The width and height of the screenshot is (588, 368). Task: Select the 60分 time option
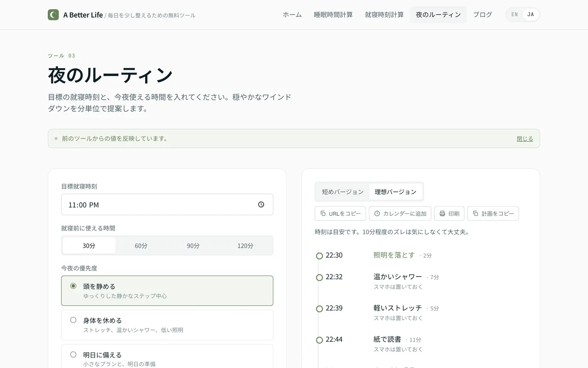(141, 245)
